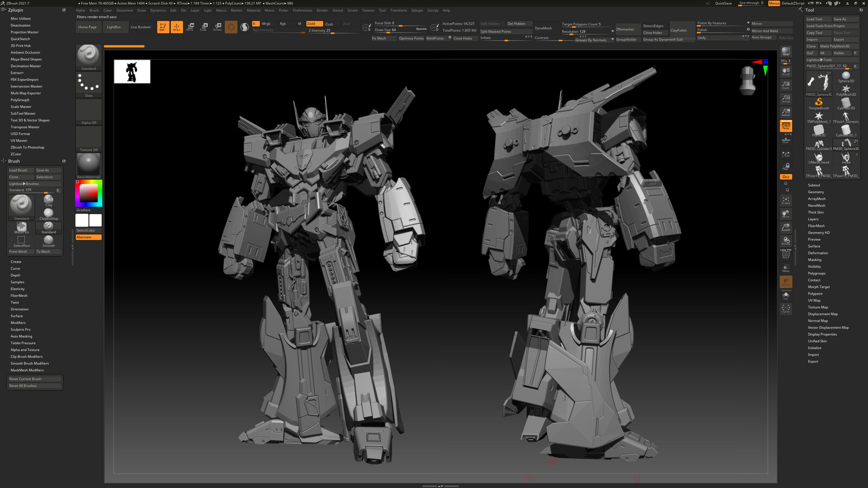868x488 pixels.
Task: Click the Load Tool button
Action: (x=818, y=19)
